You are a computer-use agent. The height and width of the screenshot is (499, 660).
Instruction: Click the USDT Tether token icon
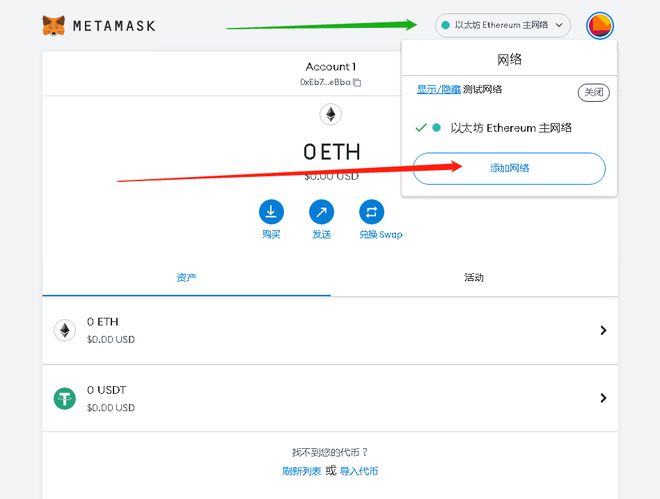[x=64, y=398]
